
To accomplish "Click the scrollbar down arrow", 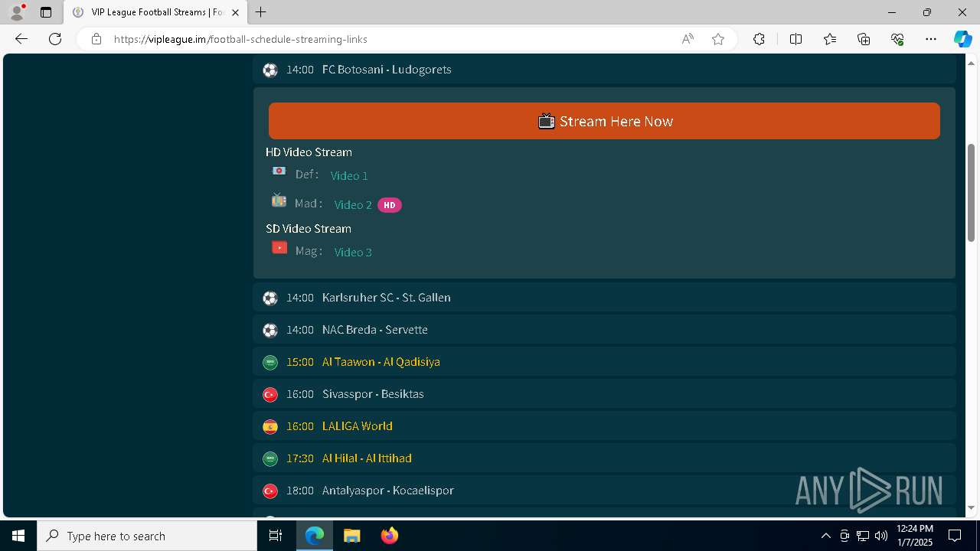I will point(972,507).
